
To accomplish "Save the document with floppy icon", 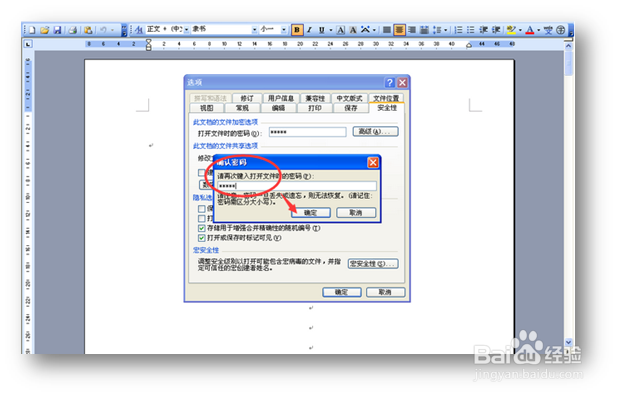I will point(57,30).
